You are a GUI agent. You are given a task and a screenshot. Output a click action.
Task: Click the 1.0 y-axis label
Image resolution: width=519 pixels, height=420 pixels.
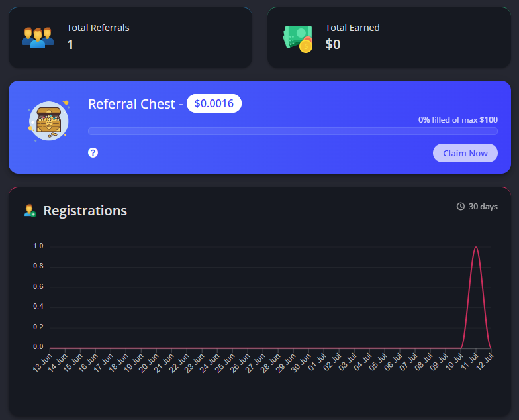coord(38,246)
